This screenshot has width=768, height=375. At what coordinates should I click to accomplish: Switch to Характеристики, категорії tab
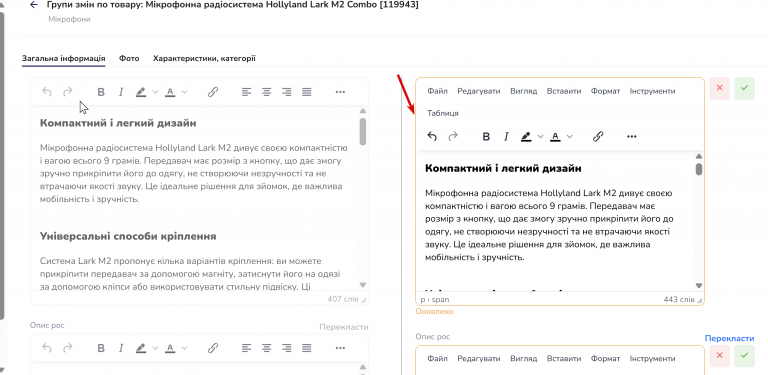pyautogui.click(x=204, y=58)
